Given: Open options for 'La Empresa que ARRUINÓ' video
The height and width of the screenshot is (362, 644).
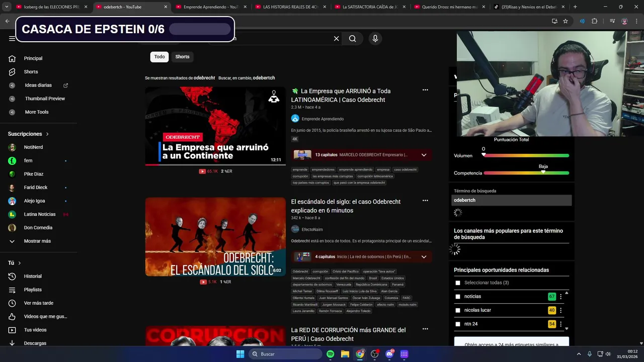Looking at the screenshot, I should coord(425,90).
